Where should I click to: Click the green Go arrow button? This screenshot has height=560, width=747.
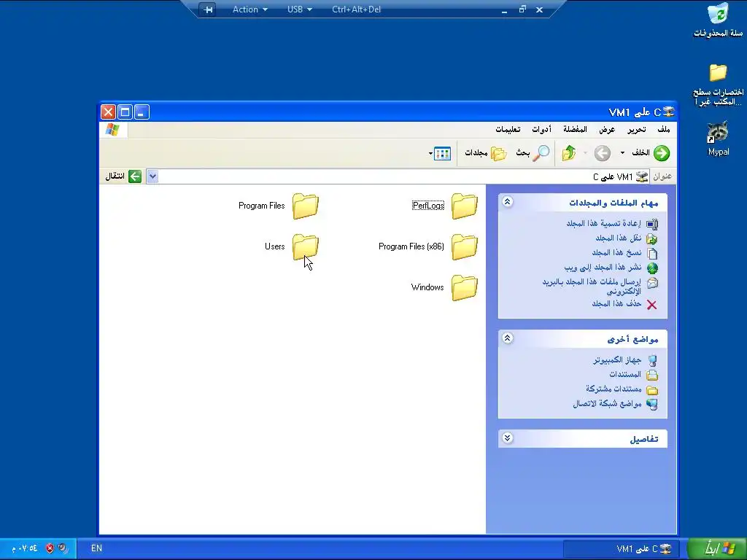coord(135,176)
